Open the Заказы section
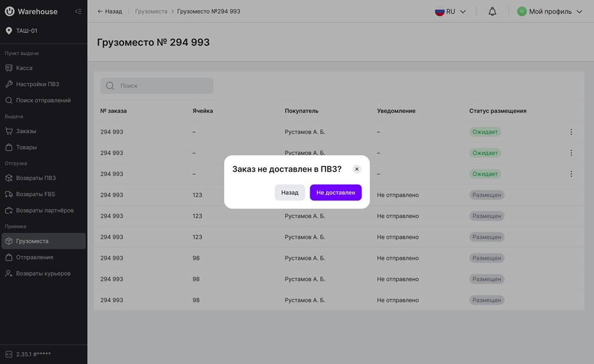 point(26,131)
